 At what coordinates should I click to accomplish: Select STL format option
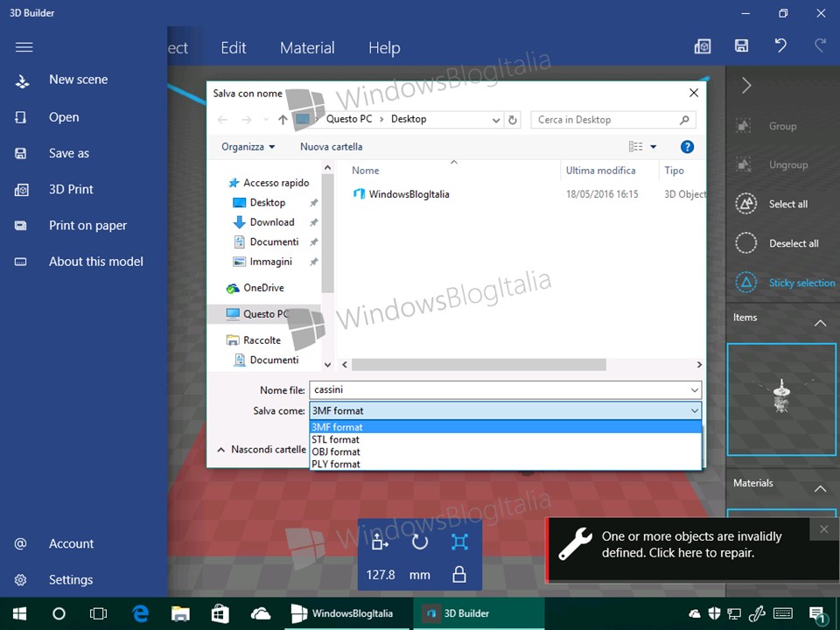click(505, 439)
